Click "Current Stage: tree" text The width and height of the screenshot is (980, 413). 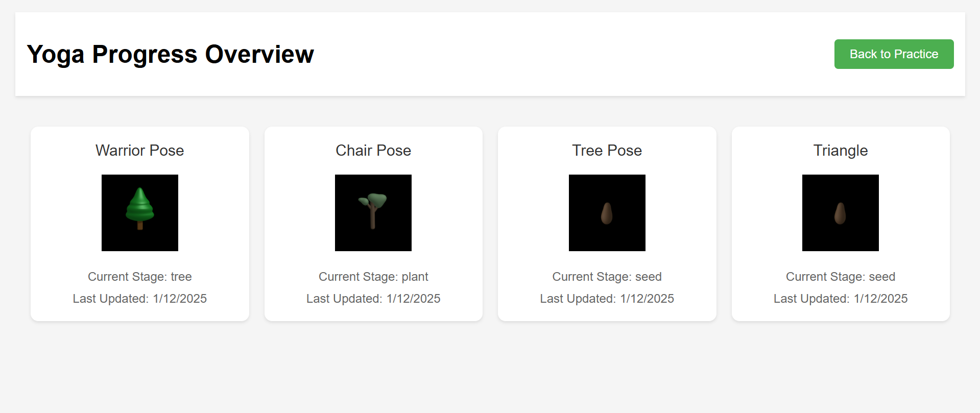pyautogui.click(x=139, y=277)
